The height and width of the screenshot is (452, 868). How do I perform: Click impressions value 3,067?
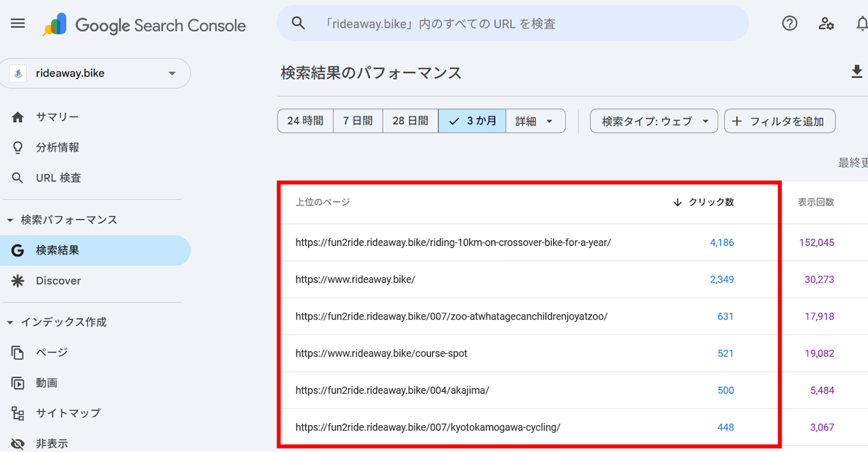click(x=822, y=427)
